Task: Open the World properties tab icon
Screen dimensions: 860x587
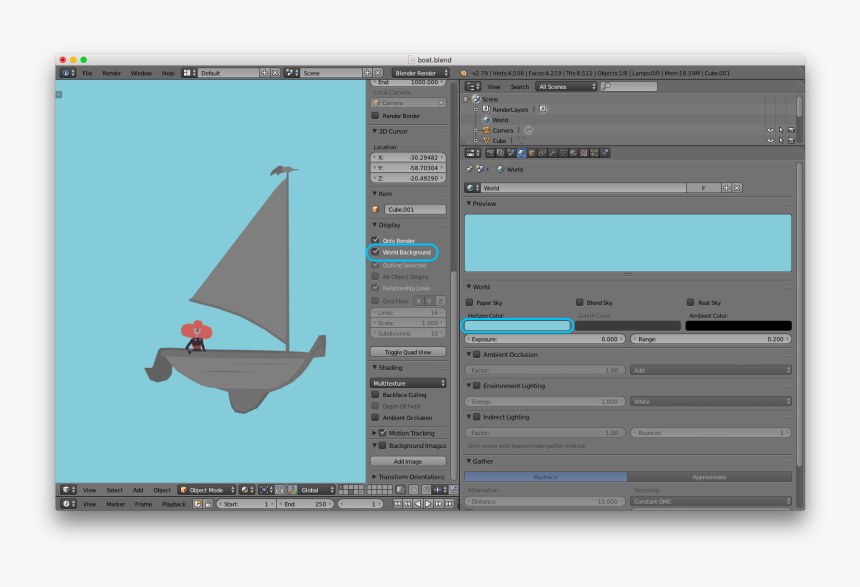Action: (521, 153)
